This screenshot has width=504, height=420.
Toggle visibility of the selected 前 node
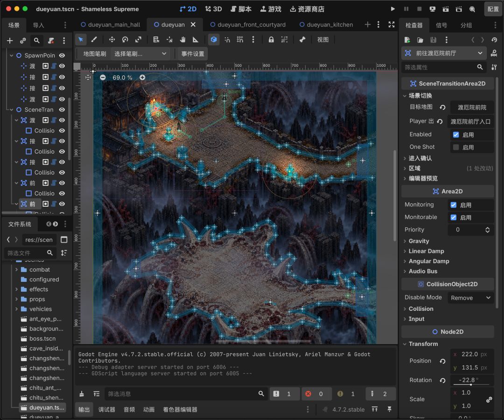(x=62, y=204)
